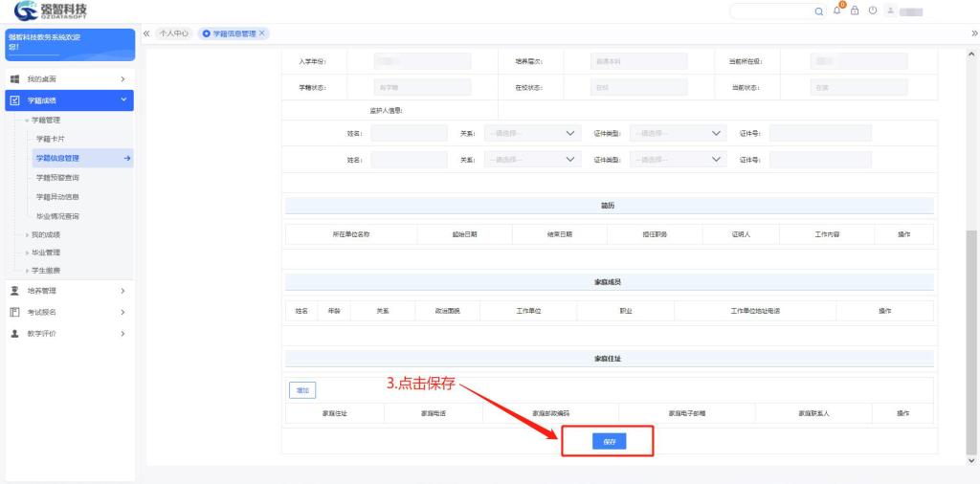Open second guardian 关系 dropdown
Viewport: 980px width, 484px height.
(532, 160)
